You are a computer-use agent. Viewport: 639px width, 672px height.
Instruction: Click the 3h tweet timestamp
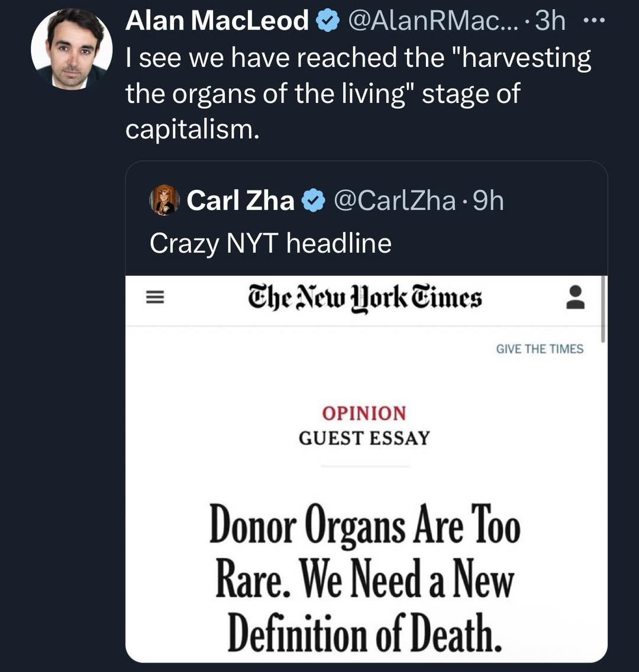click(550, 22)
